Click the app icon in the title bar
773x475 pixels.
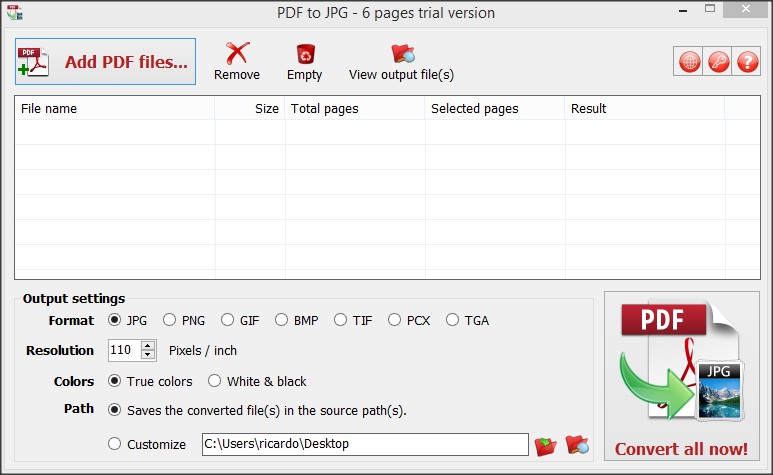click(14, 12)
